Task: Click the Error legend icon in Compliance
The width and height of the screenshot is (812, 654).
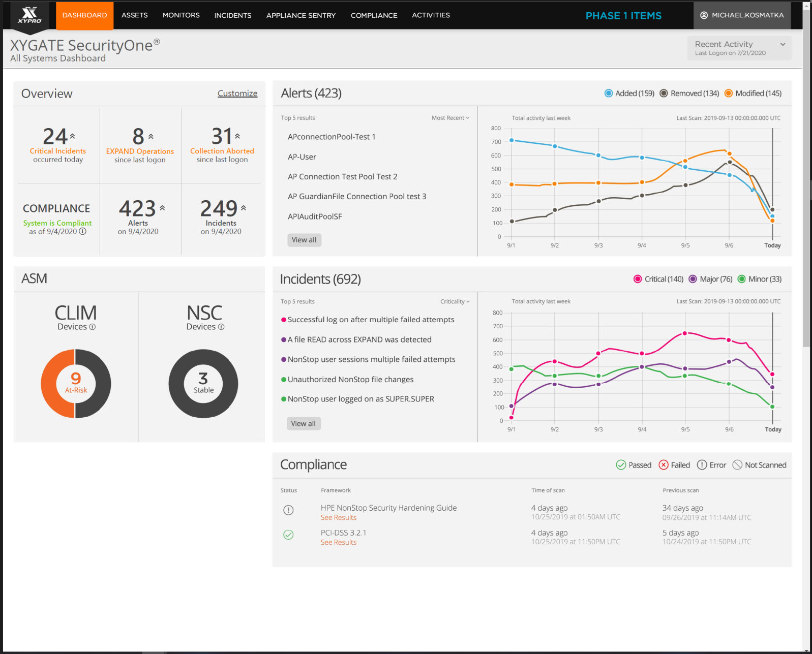Action: click(x=702, y=465)
